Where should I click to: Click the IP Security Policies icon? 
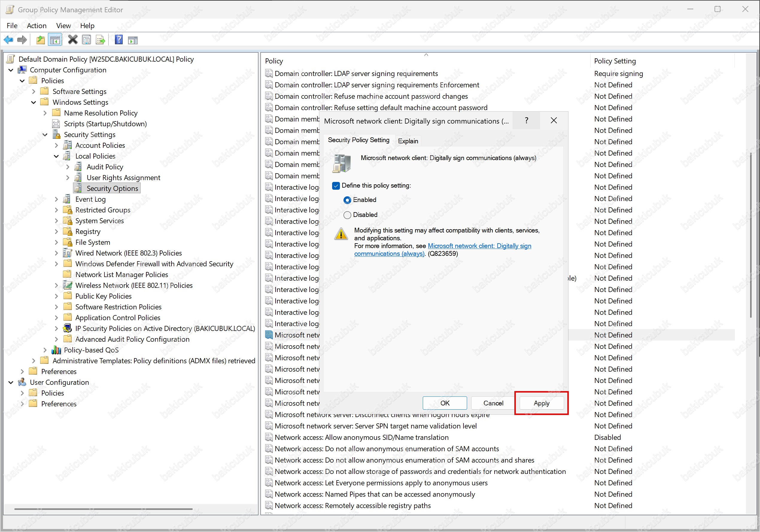click(68, 328)
